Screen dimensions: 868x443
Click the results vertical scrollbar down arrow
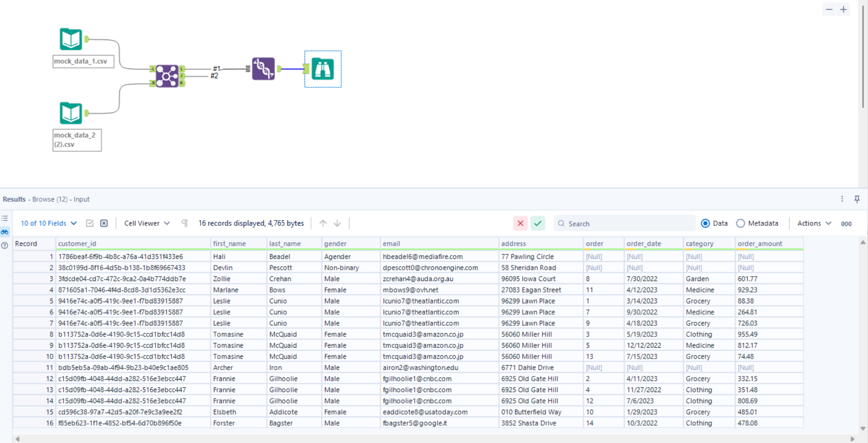click(x=863, y=428)
